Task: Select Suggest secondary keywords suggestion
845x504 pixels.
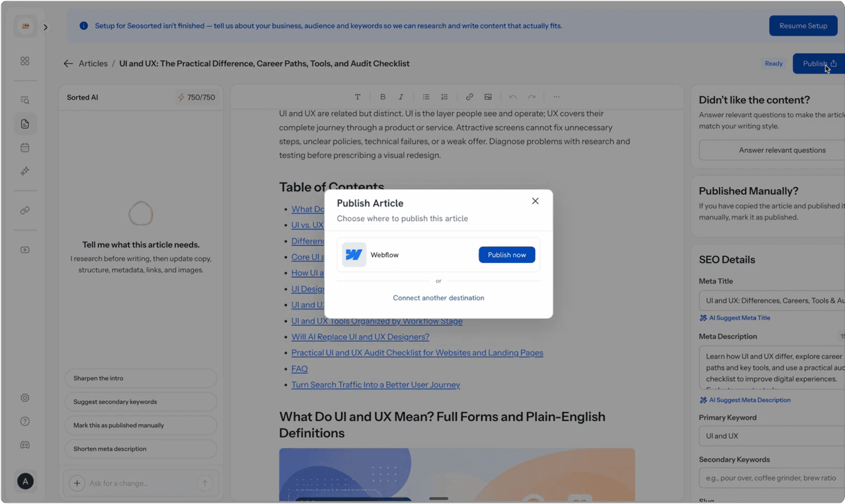Action: [x=141, y=402]
